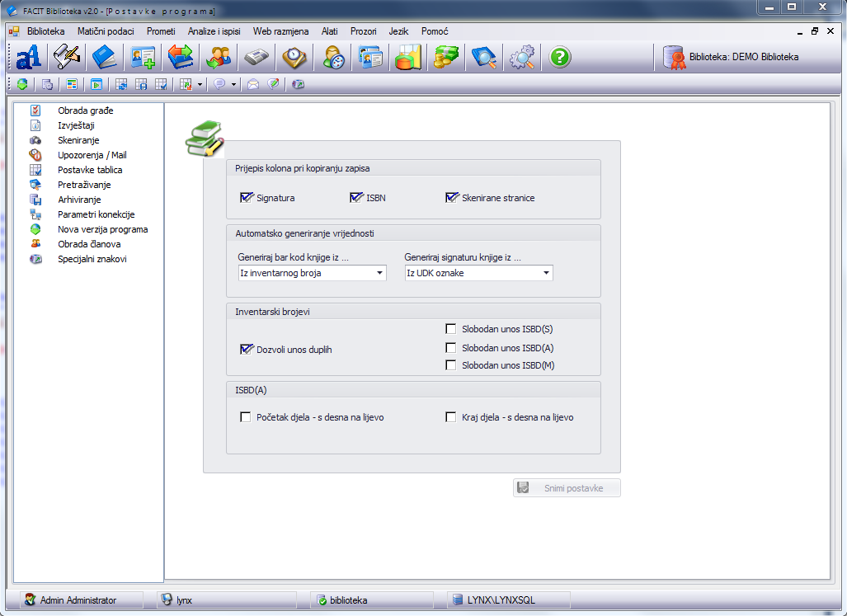The width and height of the screenshot is (847, 616).
Task: Uncheck the Signatura checkbox
Action: (246, 198)
